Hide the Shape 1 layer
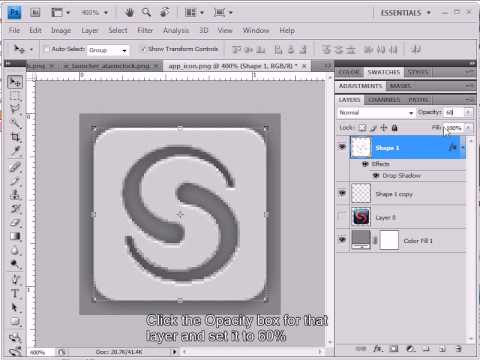 pos(342,147)
